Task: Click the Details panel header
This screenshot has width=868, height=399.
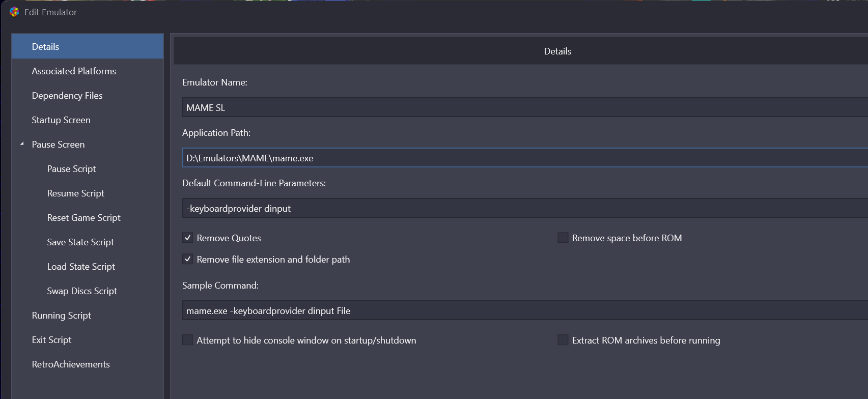Action: [x=521, y=51]
